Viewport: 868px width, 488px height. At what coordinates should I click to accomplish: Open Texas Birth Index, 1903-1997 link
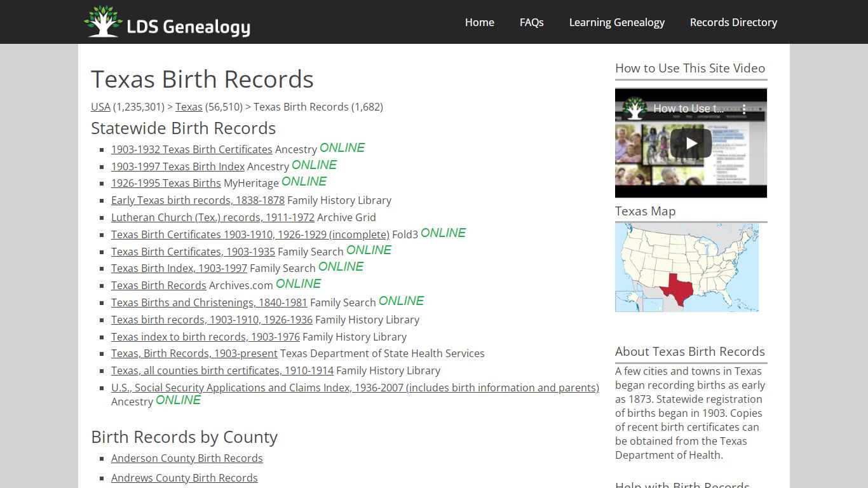pyautogui.click(x=179, y=268)
